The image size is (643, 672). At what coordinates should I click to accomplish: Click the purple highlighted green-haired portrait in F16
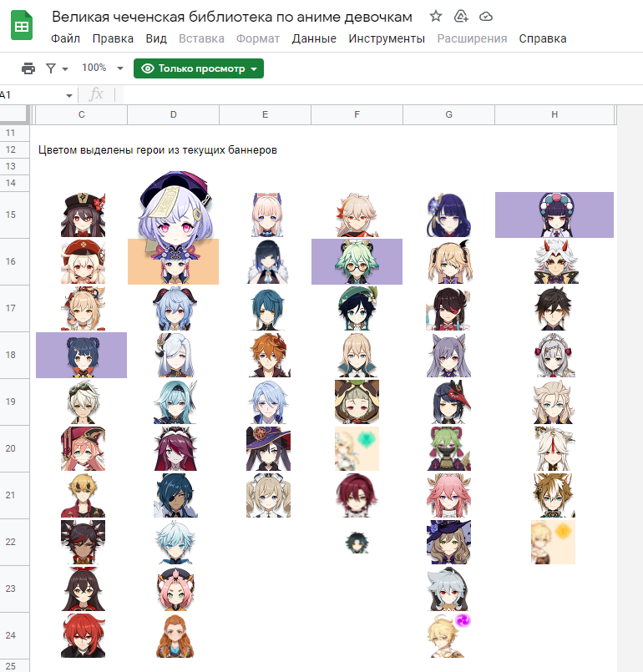click(357, 261)
